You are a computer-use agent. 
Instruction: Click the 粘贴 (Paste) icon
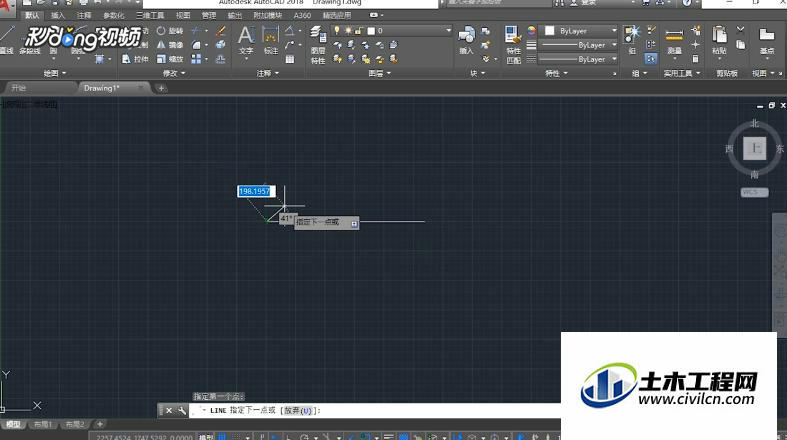(719, 40)
